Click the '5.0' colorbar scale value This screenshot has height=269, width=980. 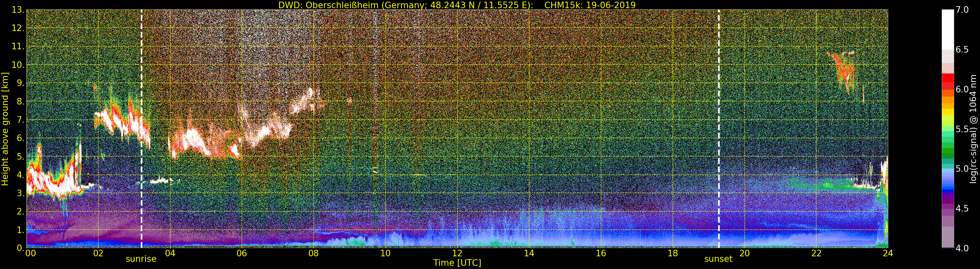click(x=962, y=168)
